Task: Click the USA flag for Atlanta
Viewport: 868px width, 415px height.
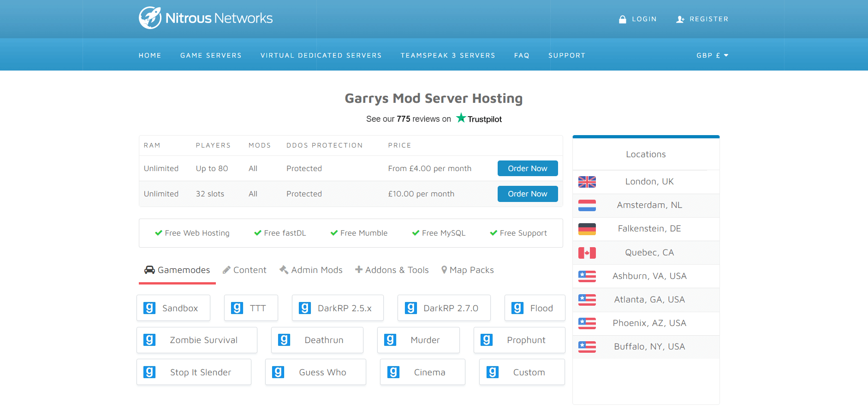Action: coord(587,300)
